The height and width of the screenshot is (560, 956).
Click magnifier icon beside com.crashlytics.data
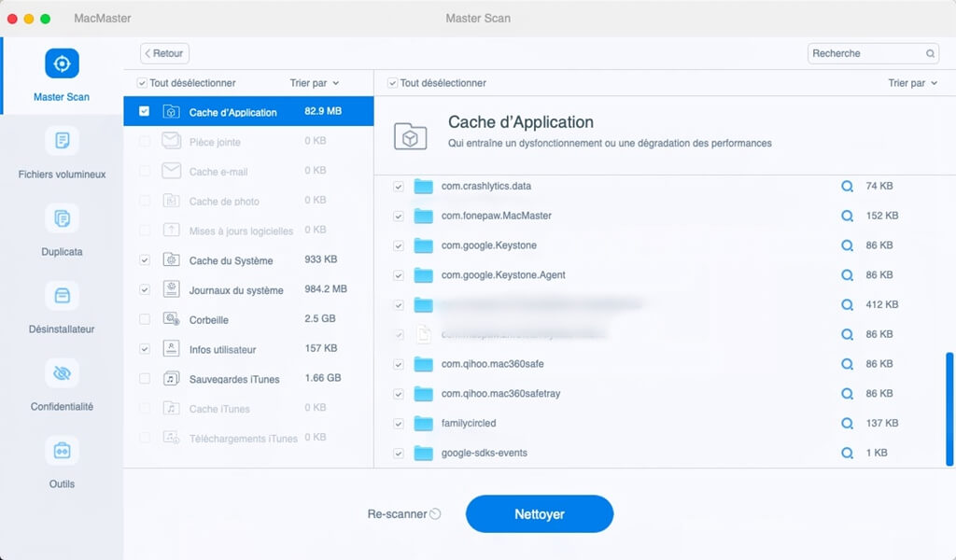(847, 187)
